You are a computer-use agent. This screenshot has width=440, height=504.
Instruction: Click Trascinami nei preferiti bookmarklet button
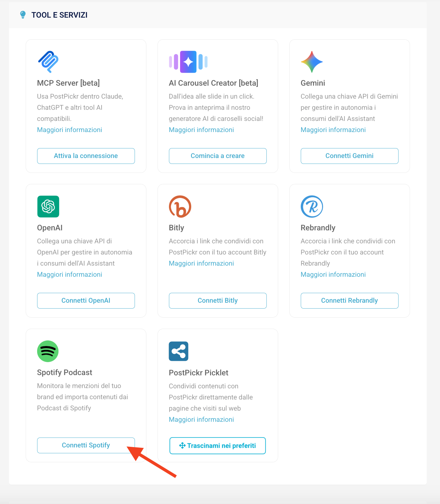point(218,446)
